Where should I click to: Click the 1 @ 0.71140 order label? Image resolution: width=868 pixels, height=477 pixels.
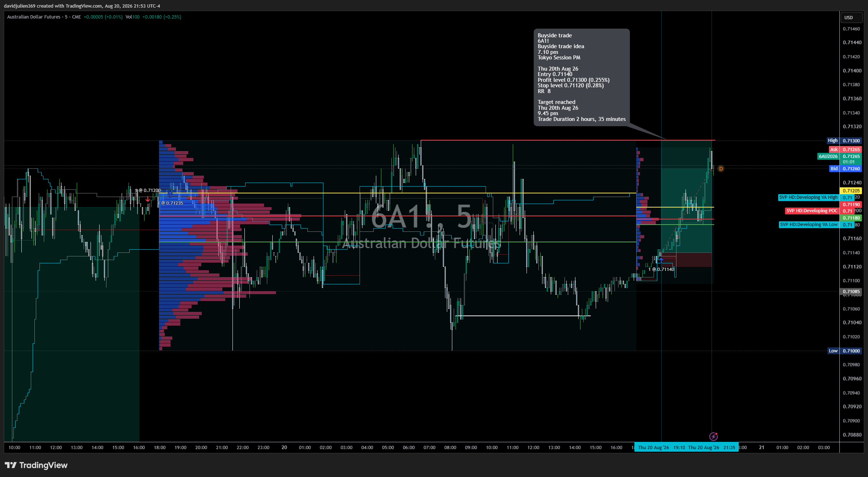pyautogui.click(x=661, y=269)
